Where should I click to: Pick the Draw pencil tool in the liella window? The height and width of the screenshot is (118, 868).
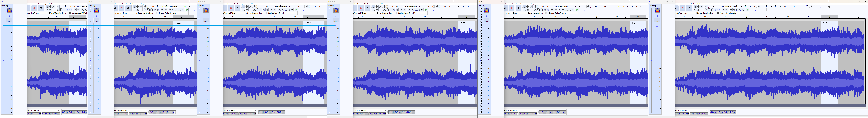pyautogui.click(x=531, y=6)
